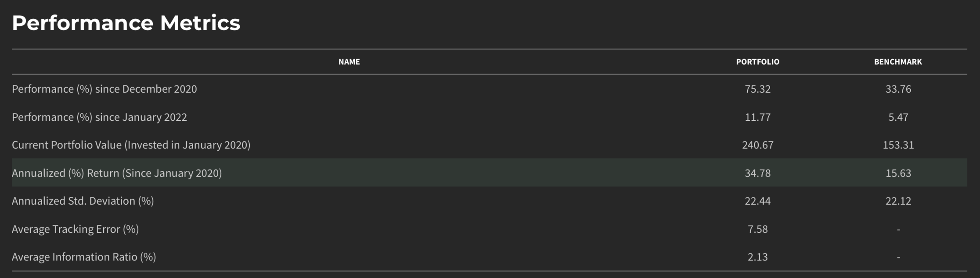Viewport: 980px width, 278px height.
Task: Select the portfolio value 240.67
Action: (757, 145)
